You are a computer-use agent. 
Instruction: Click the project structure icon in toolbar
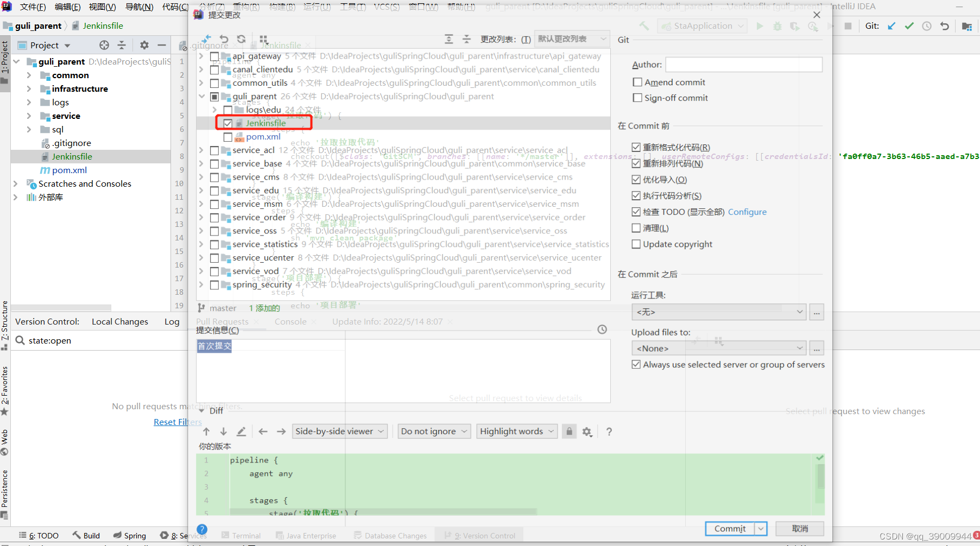(x=966, y=26)
